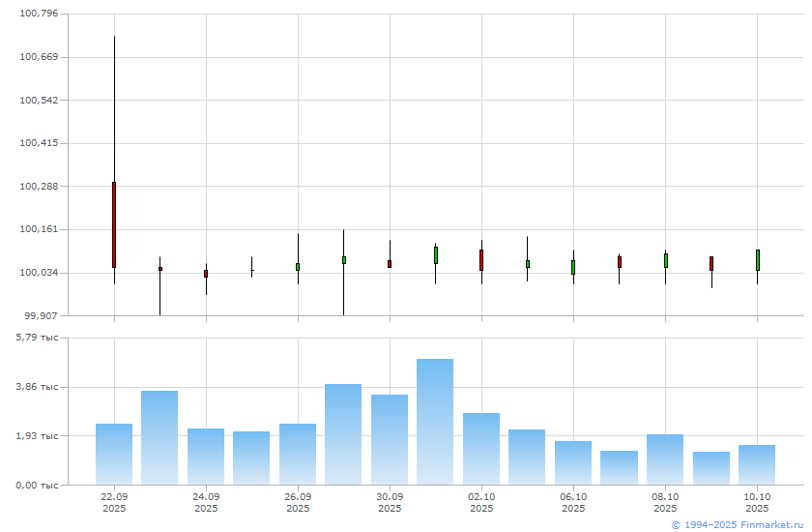Select the tallest volume bar for 01.10

(435, 421)
